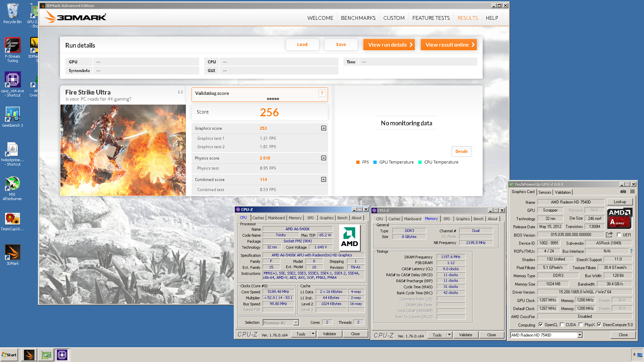Open F-Stream Tuning desktop shortcut

(x=12, y=50)
